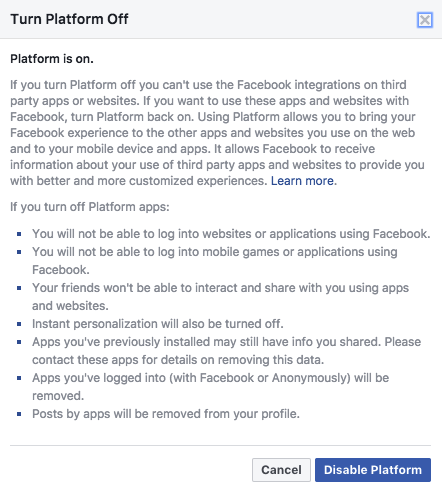442x491 pixels.
Task: Click bullet about logging into mobile games
Action: click(x=215, y=261)
